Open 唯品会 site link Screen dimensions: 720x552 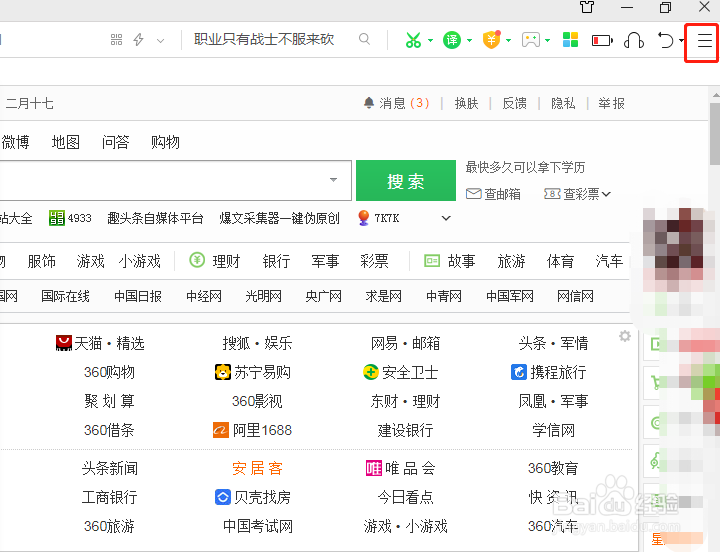click(x=400, y=468)
